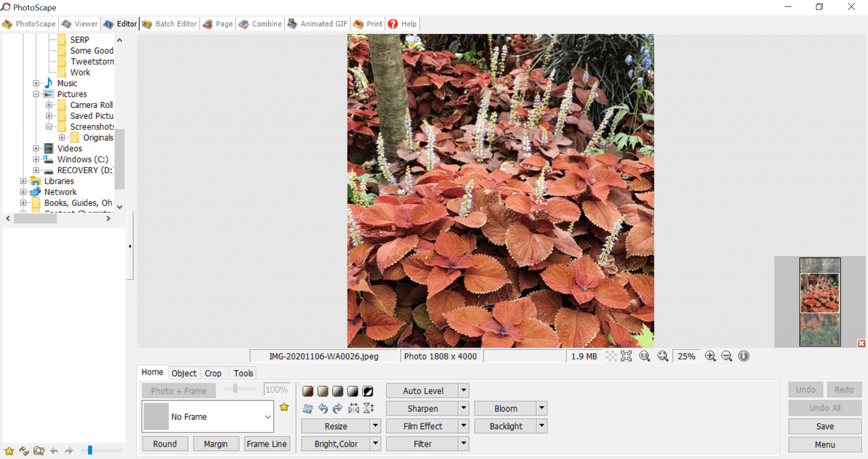Click the favorites star icon below folder panel
The height and width of the screenshot is (459, 868).
click(x=9, y=451)
